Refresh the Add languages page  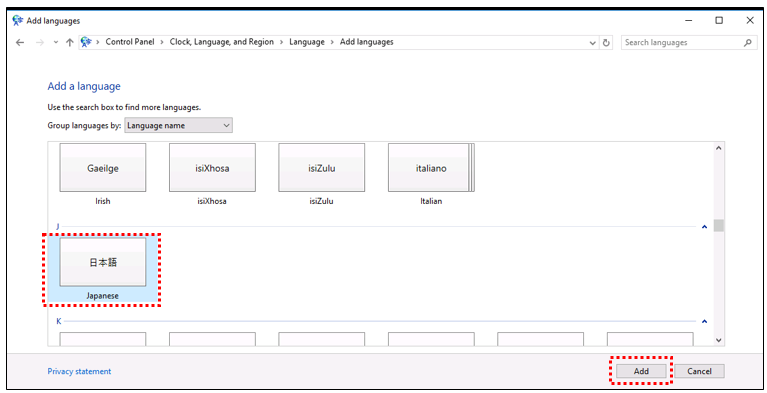pos(606,43)
